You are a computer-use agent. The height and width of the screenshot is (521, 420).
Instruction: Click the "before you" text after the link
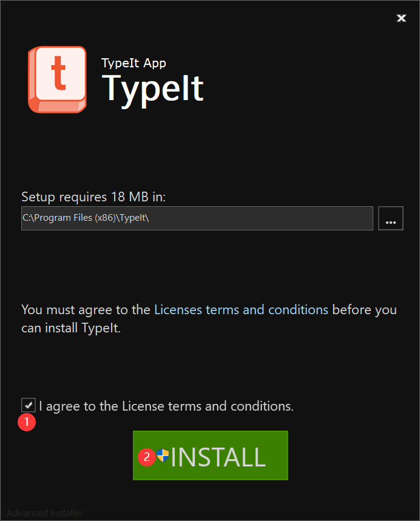pos(365,310)
